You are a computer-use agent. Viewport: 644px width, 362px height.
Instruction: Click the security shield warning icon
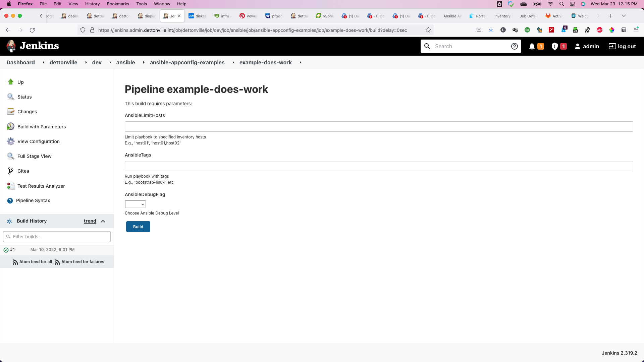coord(554,46)
